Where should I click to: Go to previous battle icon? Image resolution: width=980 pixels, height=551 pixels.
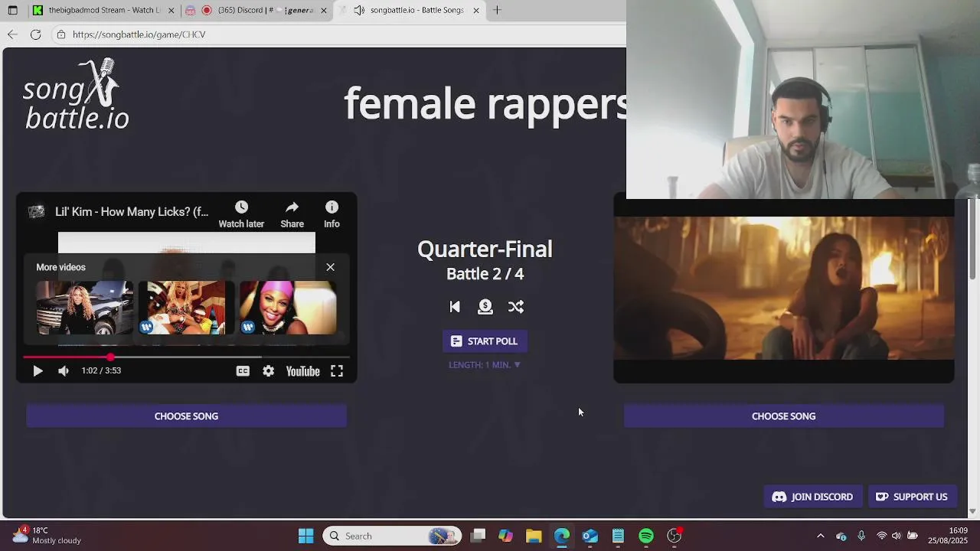(x=455, y=307)
